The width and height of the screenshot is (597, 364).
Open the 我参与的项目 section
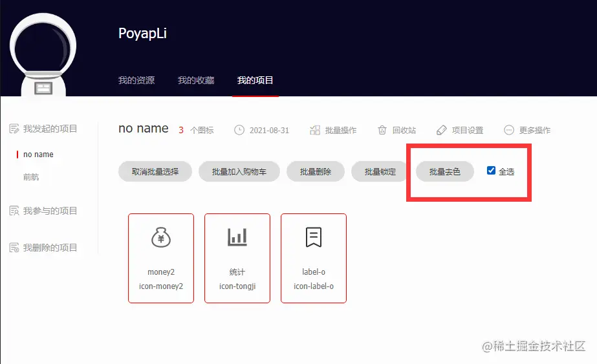(x=50, y=211)
